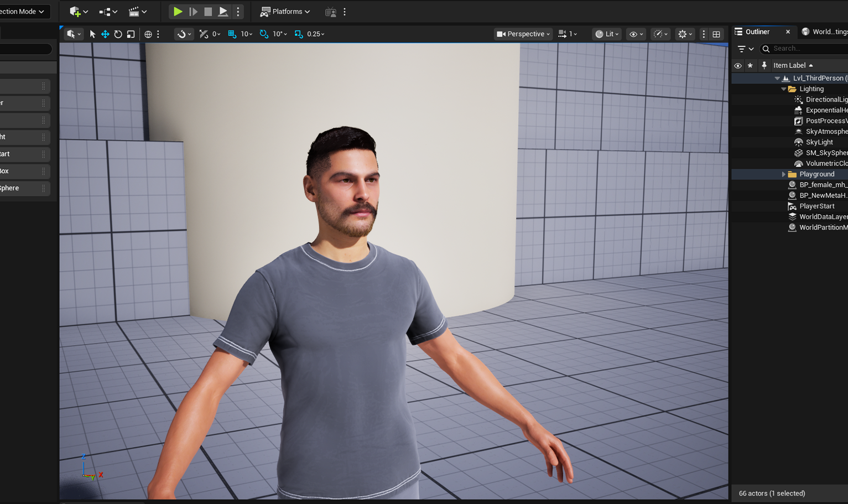Open the Cinematics clapperboard menu
The width and height of the screenshot is (848, 504).
[x=137, y=12]
